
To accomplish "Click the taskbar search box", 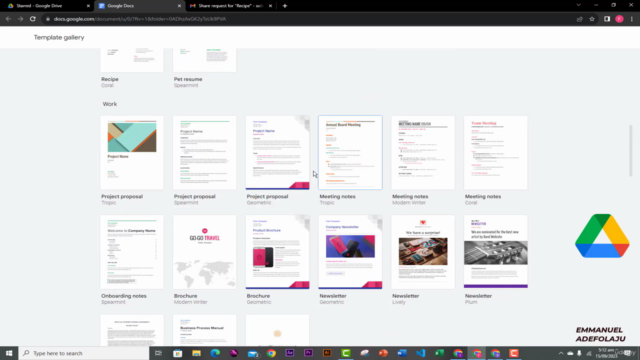I will click(x=84, y=353).
